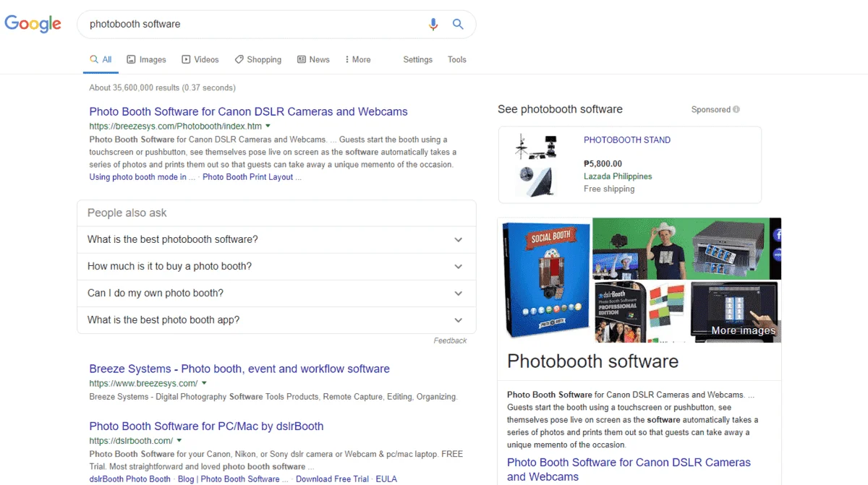This screenshot has width=868, height=485.
Task: Click More images in knowledge panel
Action: point(743,330)
